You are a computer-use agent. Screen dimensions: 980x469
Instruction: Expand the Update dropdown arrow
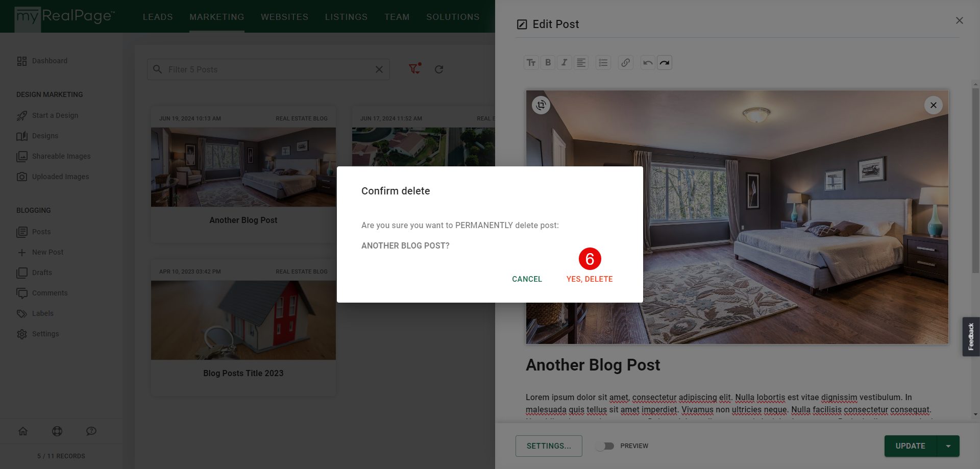click(948, 446)
